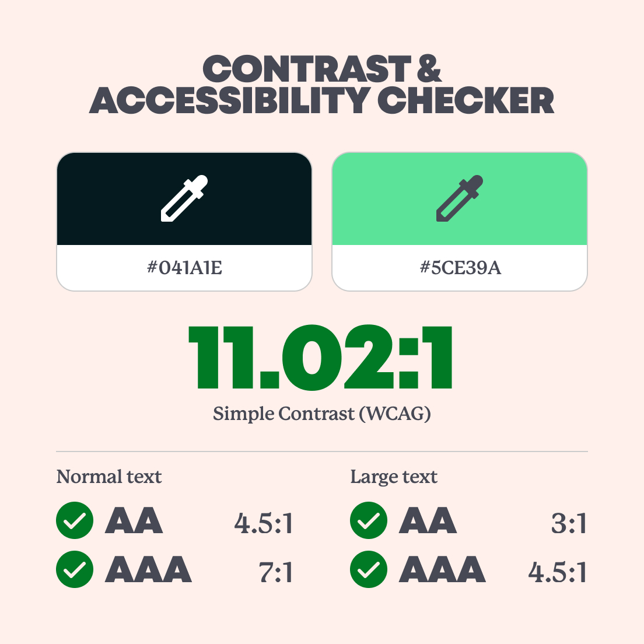Click the AAA label under Normal text
644x644 pixels.
pos(148,570)
